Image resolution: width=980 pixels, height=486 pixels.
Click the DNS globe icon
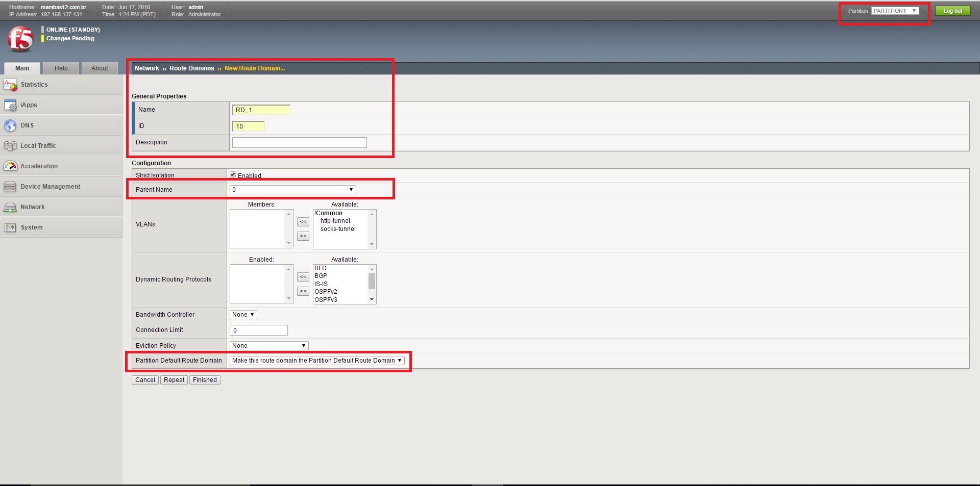click(10, 125)
